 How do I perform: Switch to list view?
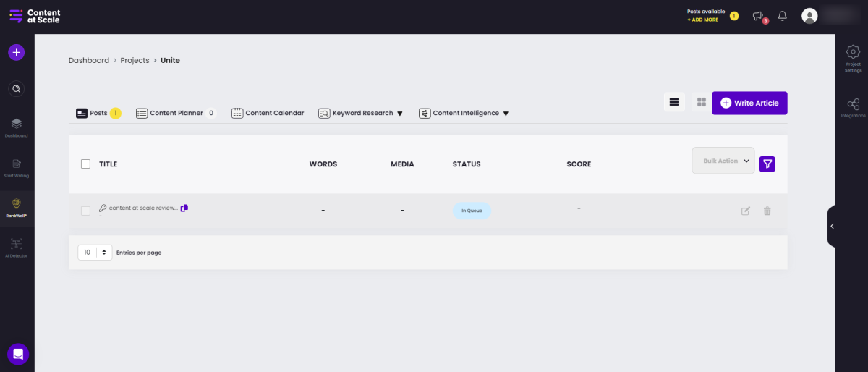point(674,103)
